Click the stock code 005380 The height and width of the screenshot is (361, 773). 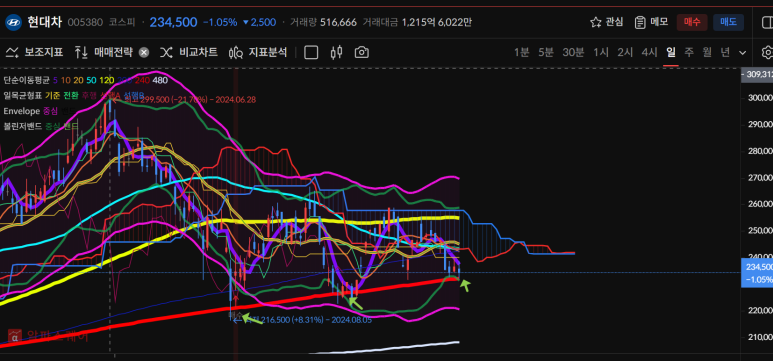point(85,22)
